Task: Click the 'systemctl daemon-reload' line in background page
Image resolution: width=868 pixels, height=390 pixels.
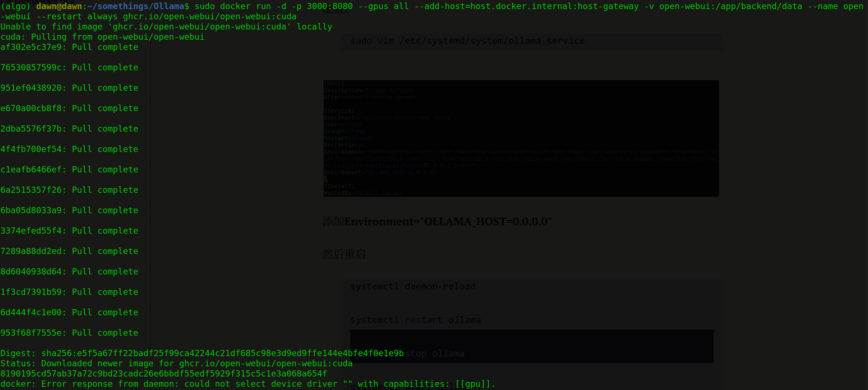Action: click(x=413, y=286)
